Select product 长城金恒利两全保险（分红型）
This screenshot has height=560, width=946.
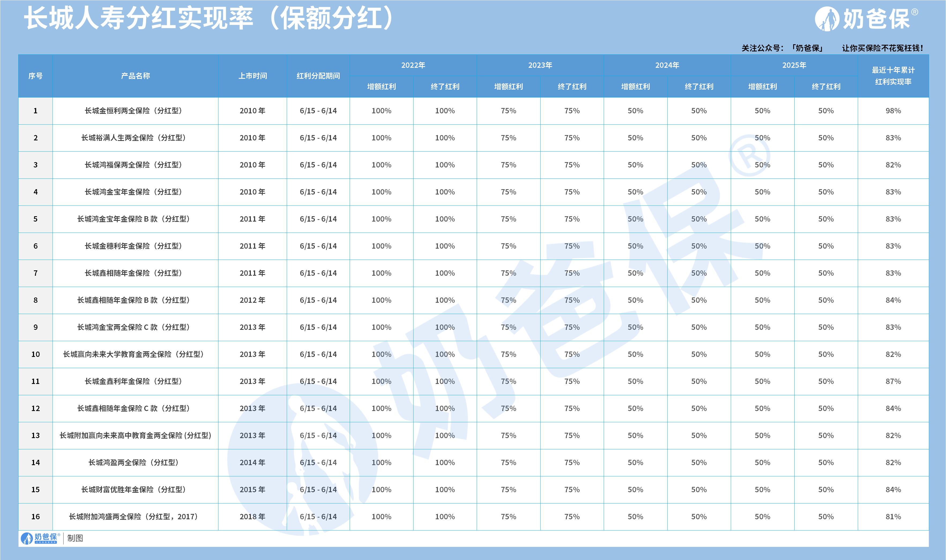pyautogui.click(x=135, y=111)
